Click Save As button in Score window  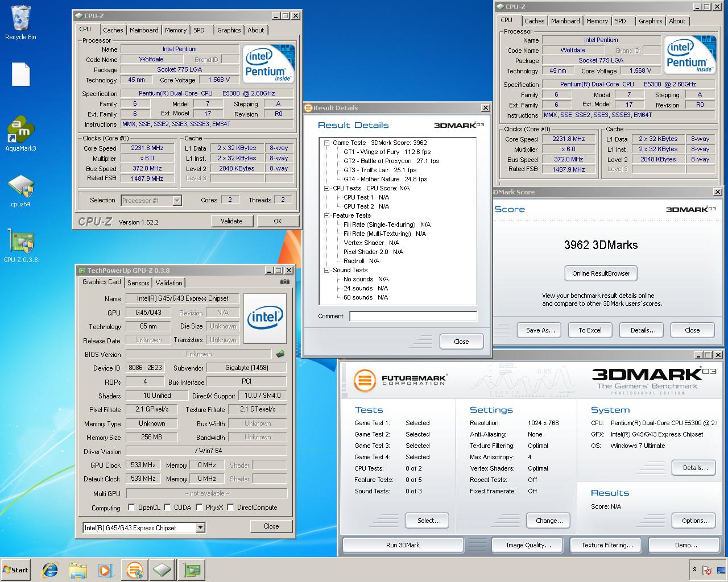[x=540, y=330]
